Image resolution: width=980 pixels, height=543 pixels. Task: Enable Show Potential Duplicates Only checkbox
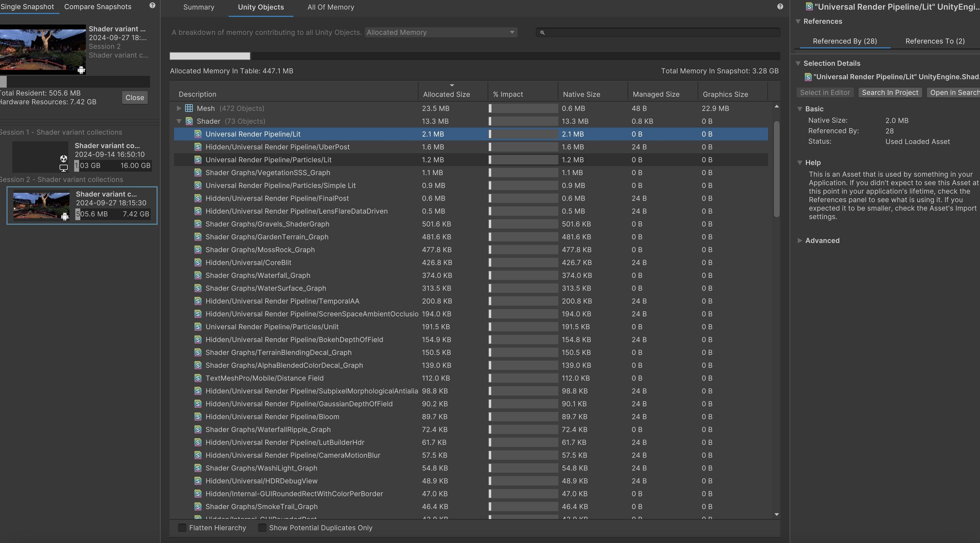(x=262, y=528)
